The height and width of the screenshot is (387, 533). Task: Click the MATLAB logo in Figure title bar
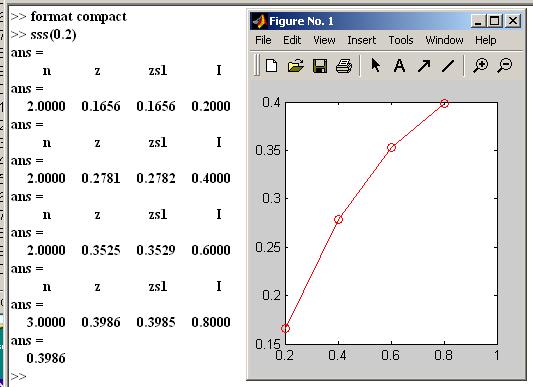(259, 21)
